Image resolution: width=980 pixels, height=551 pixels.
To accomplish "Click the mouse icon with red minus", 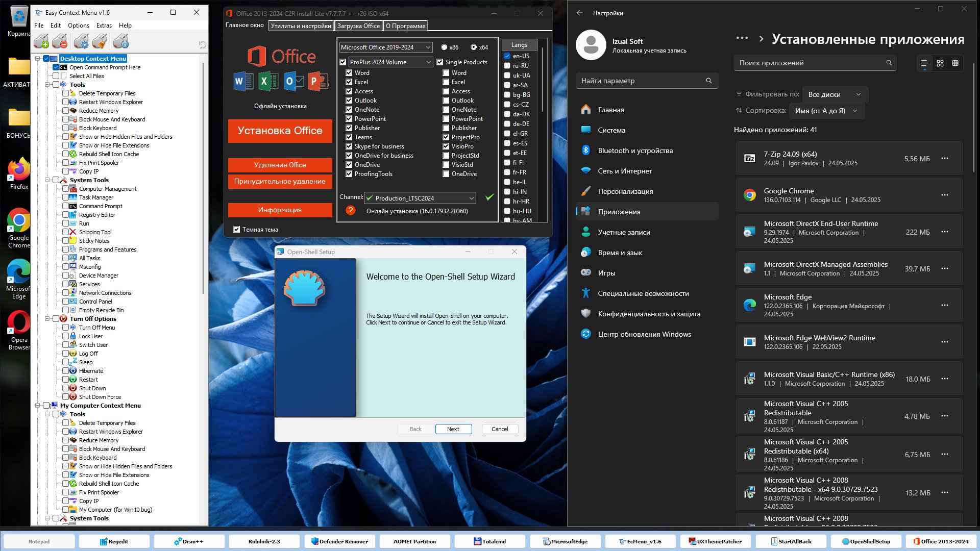I will tap(60, 41).
